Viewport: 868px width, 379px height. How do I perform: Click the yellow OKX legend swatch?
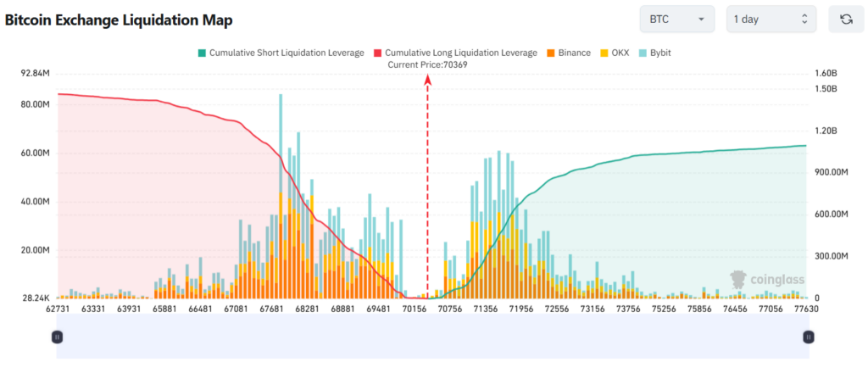(x=604, y=53)
